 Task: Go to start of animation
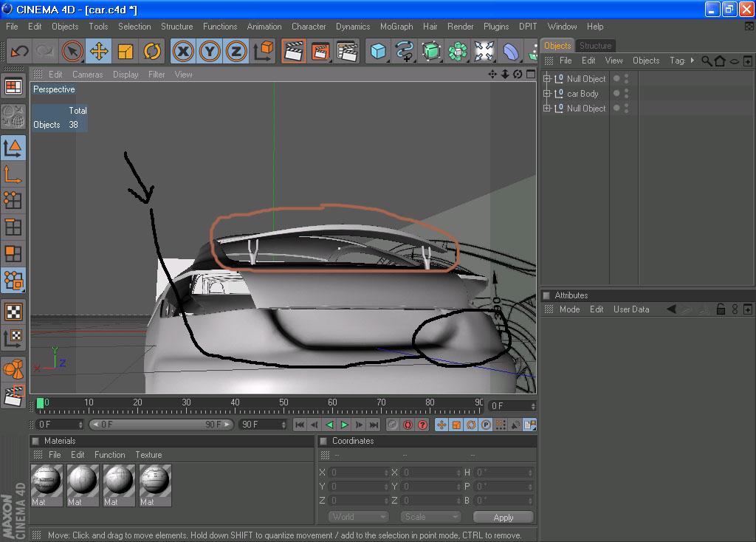(x=300, y=425)
